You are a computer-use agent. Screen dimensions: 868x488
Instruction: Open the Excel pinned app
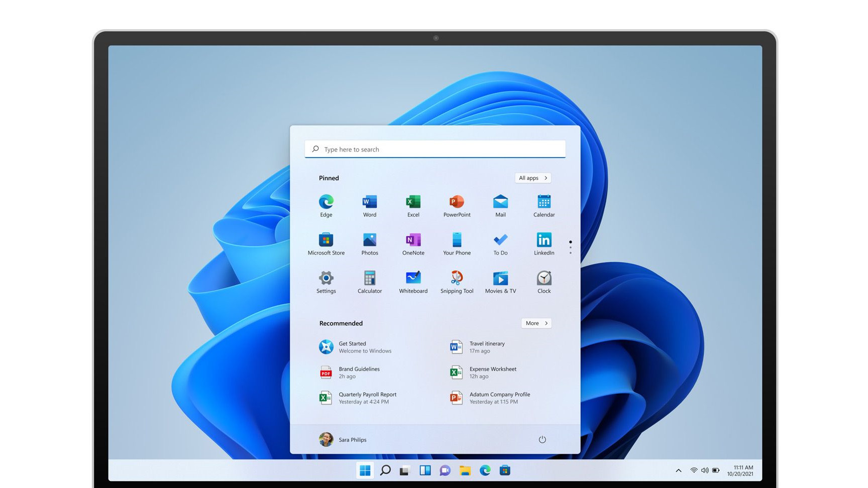pyautogui.click(x=413, y=206)
